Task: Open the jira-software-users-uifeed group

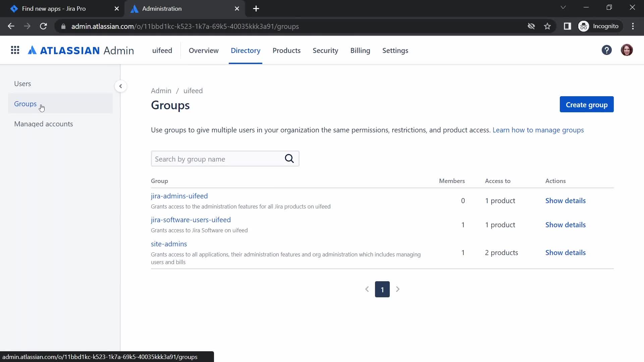Action: click(x=191, y=220)
